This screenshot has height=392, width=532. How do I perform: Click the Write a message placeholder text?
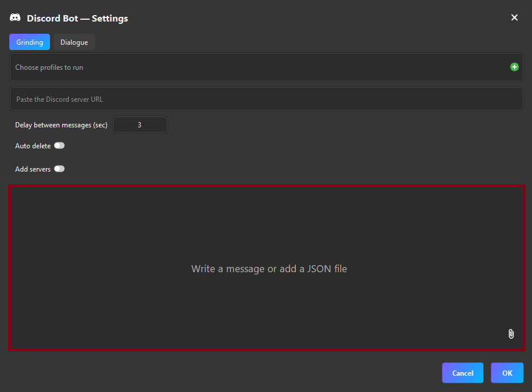[269, 269]
